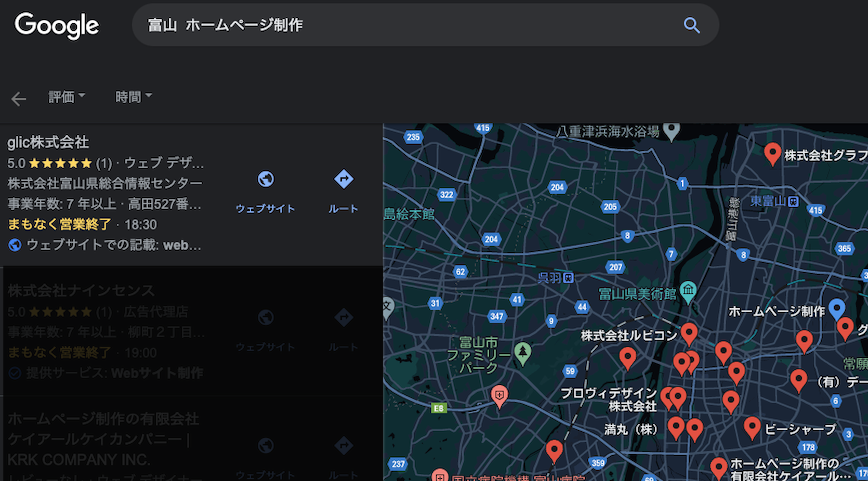Click map pin for ビーシャープ
This screenshot has width=868, height=481.
pyautogui.click(x=752, y=428)
